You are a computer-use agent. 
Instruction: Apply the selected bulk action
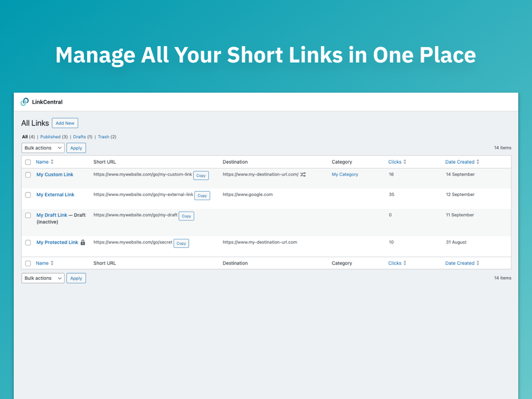coord(76,147)
